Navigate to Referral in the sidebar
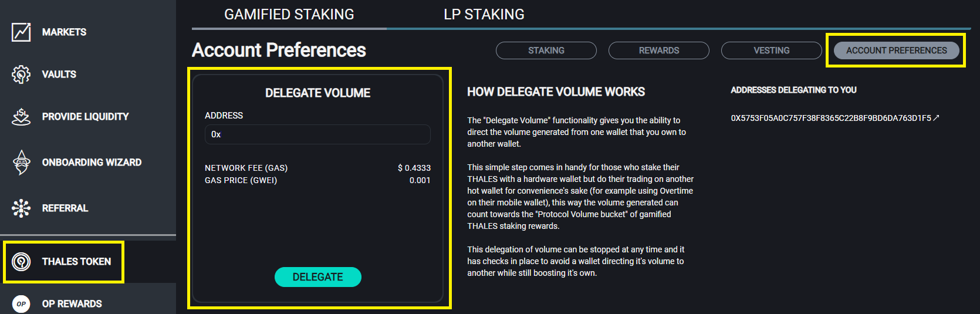The height and width of the screenshot is (314, 980). pyautogui.click(x=65, y=208)
